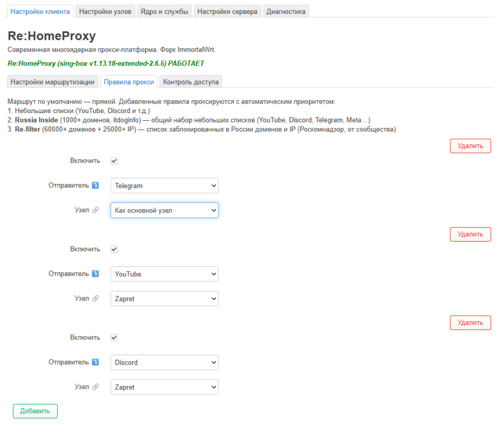
Task: Expand the 'Как основной узел' node dropdown
Action: (164, 210)
